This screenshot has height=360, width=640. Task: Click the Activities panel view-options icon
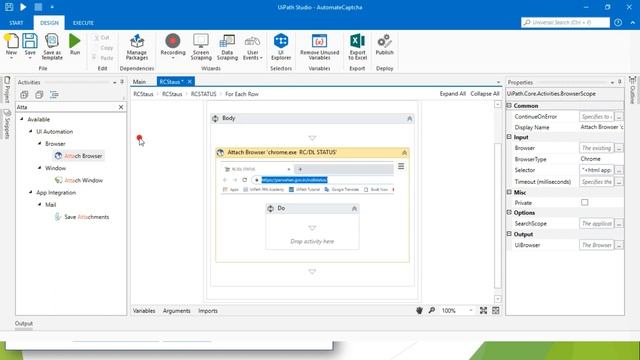[x=54, y=95]
